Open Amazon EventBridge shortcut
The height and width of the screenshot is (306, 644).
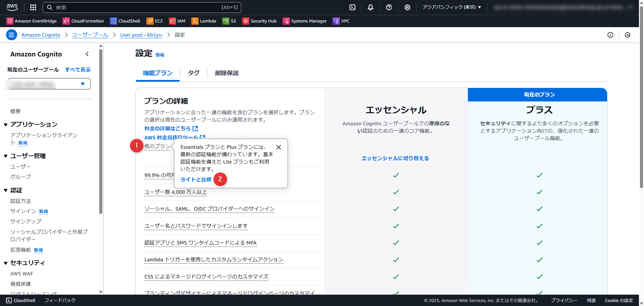coord(32,21)
